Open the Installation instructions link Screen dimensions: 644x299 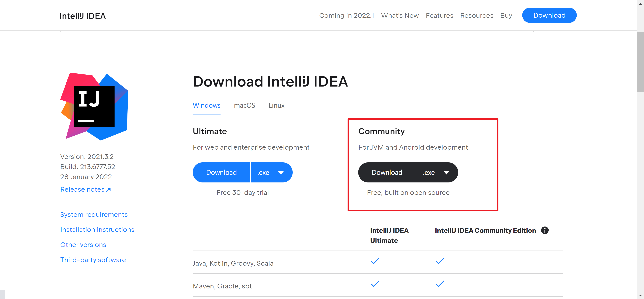coord(97,230)
